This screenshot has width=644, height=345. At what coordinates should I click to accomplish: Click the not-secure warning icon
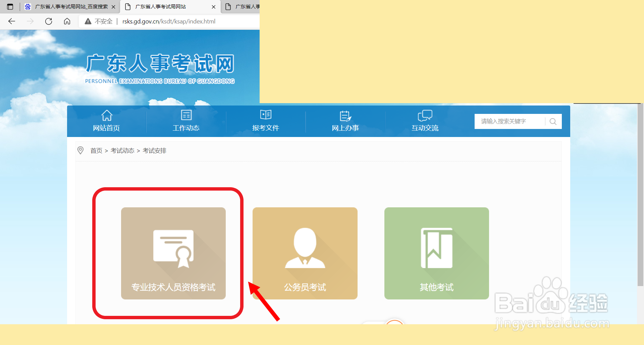coord(88,21)
